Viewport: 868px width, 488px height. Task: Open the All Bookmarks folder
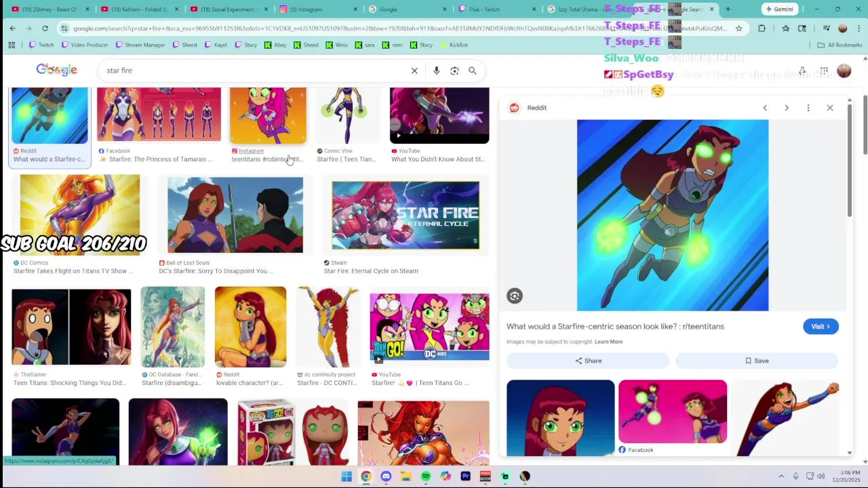click(840, 45)
